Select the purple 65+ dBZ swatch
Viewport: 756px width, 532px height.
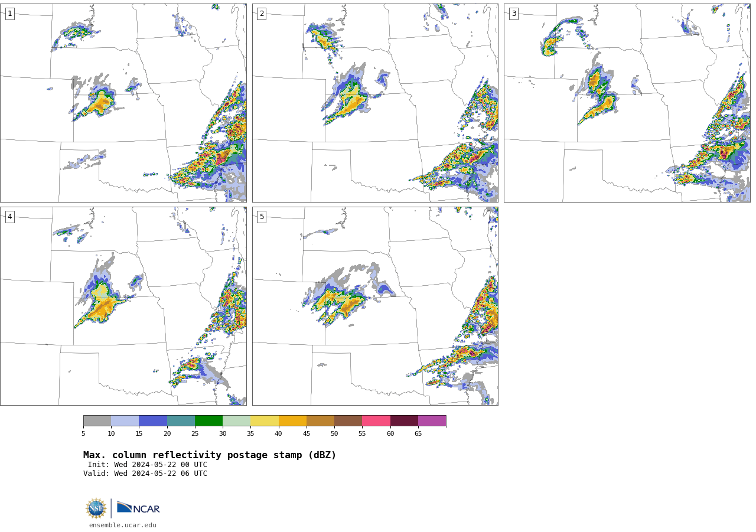click(432, 421)
